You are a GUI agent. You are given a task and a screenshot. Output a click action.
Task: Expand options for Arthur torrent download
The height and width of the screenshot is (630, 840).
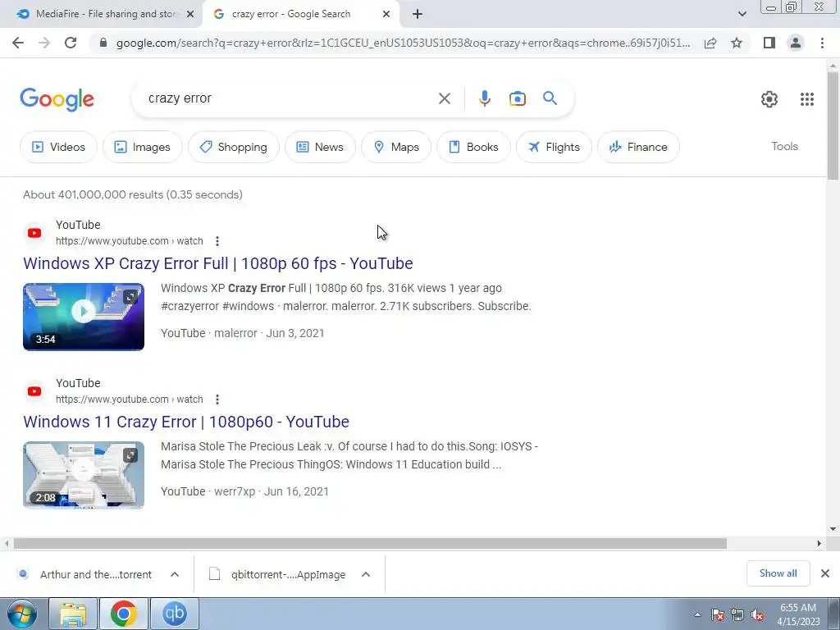tap(175, 574)
